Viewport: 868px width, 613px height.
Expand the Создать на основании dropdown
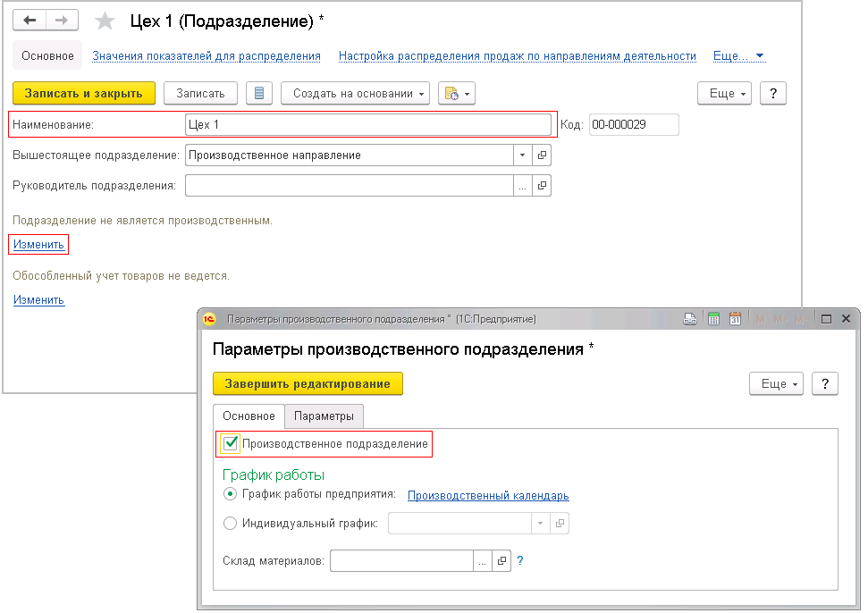(x=356, y=94)
